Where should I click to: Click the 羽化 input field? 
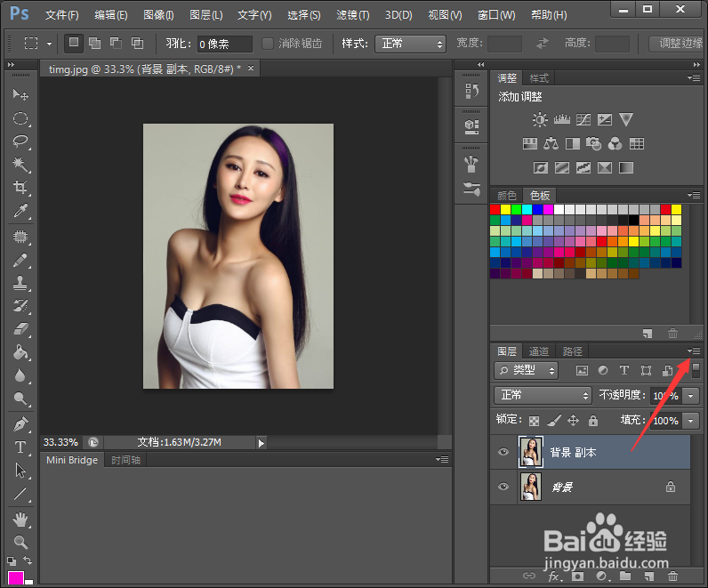[x=225, y=44]
